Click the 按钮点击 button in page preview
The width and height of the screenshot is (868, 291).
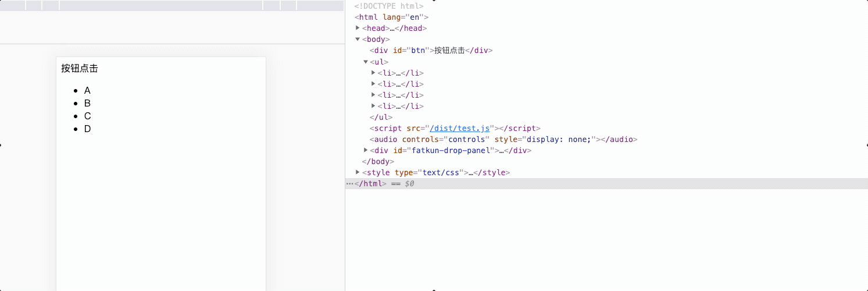(80, 69)
